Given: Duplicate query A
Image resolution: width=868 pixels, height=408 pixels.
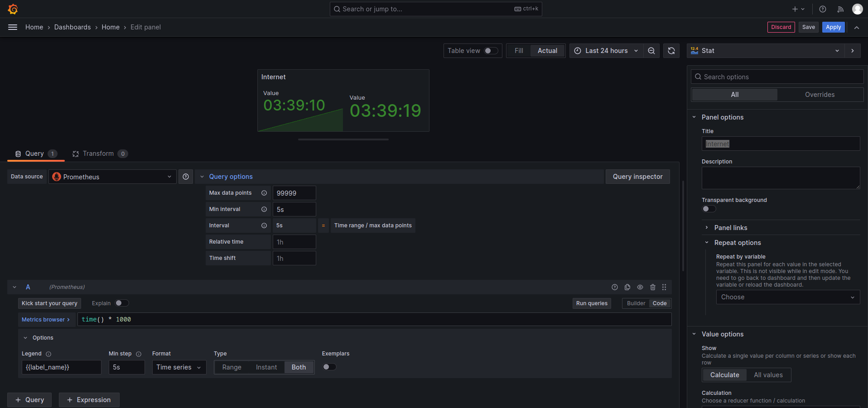Looking at the screenshot, I should (627, 287).
